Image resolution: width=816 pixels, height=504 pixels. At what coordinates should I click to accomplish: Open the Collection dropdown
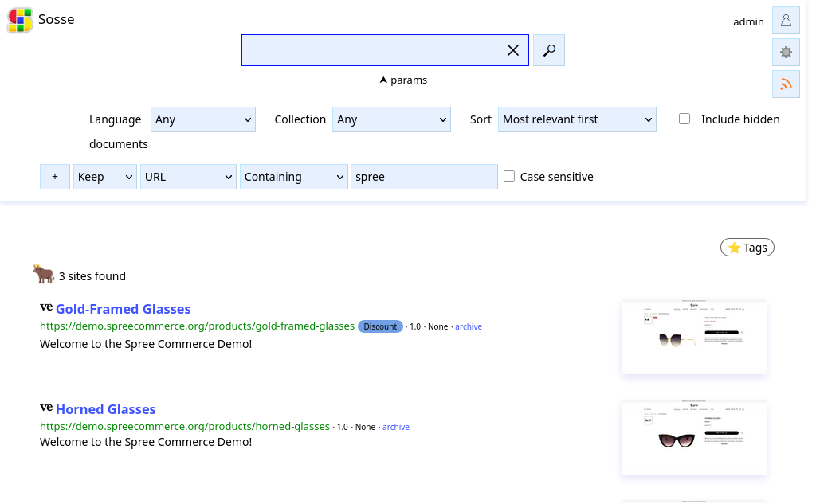pyautogui.click(x=391, y=119)
